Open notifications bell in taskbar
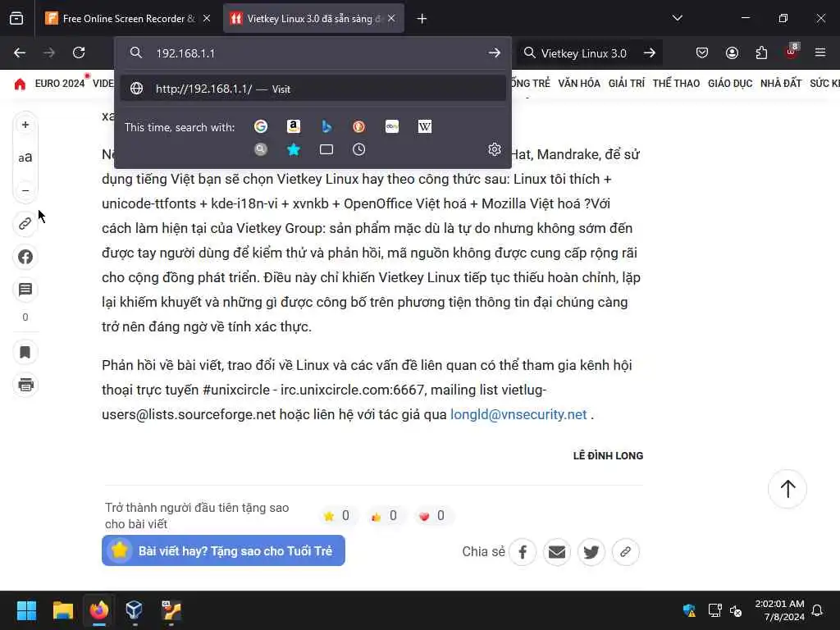Screen dimensions: 840x630 pyautogui.click(x=818, y=610)
